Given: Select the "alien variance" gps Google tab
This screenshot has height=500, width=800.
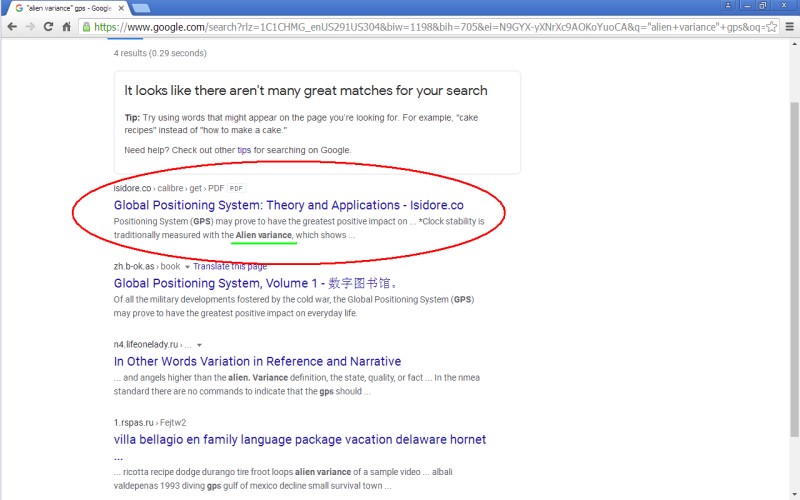Looking at the screenshot, I should pos(68,9).
